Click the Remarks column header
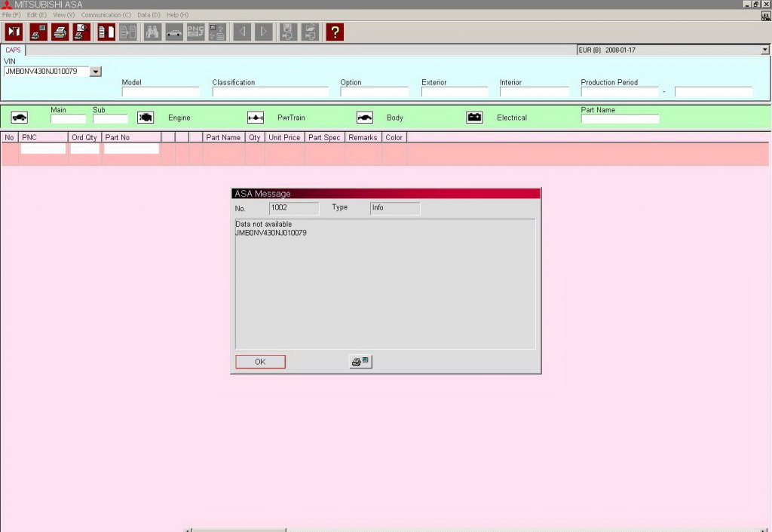Image resolution: width=772 pixels, height=532 pixels. pos(363,137)
